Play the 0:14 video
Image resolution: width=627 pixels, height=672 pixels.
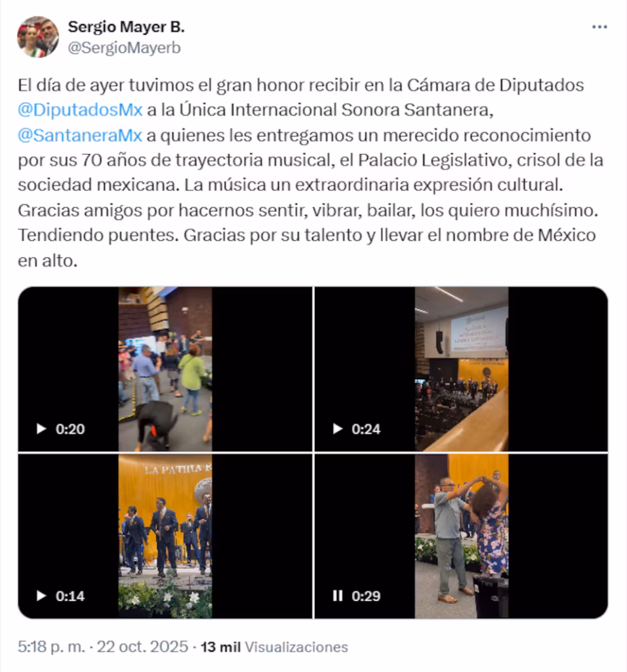tap(41, 596)
